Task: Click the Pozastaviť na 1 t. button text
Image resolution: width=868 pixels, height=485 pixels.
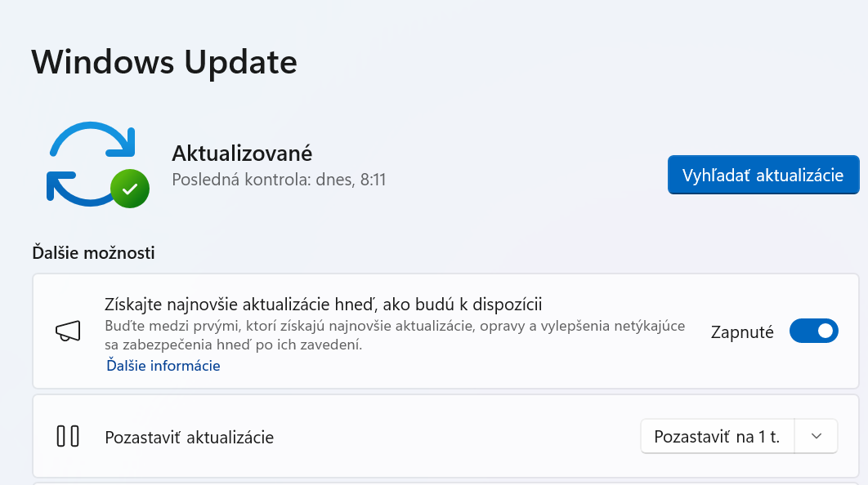Action: click(x=717, y=436)
